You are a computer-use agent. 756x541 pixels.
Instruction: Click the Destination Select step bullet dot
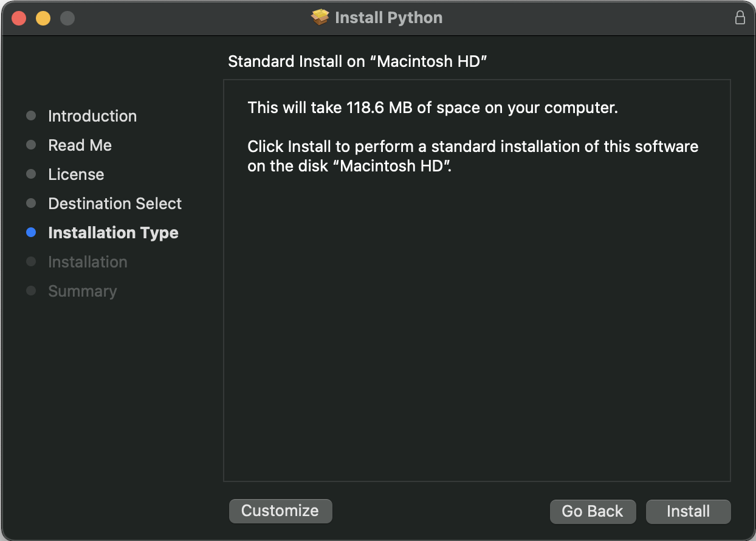coord(31,204)
